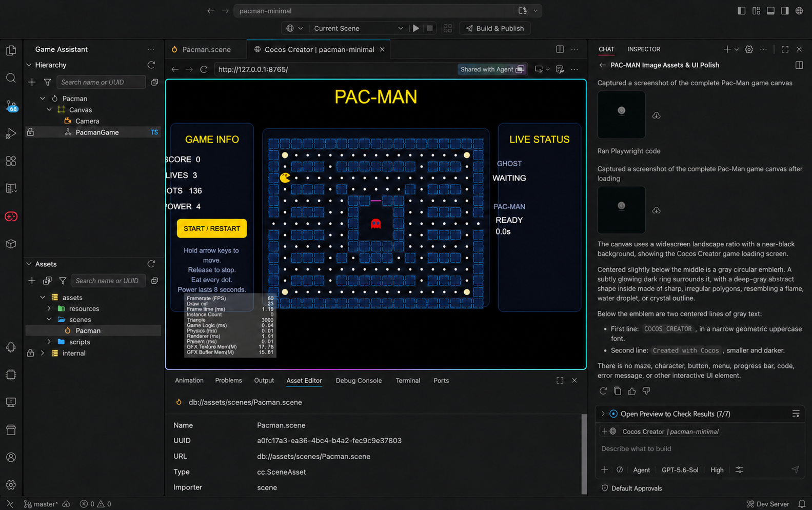
Task: Filter the Hierarchy search
Action: click(47, 82)
